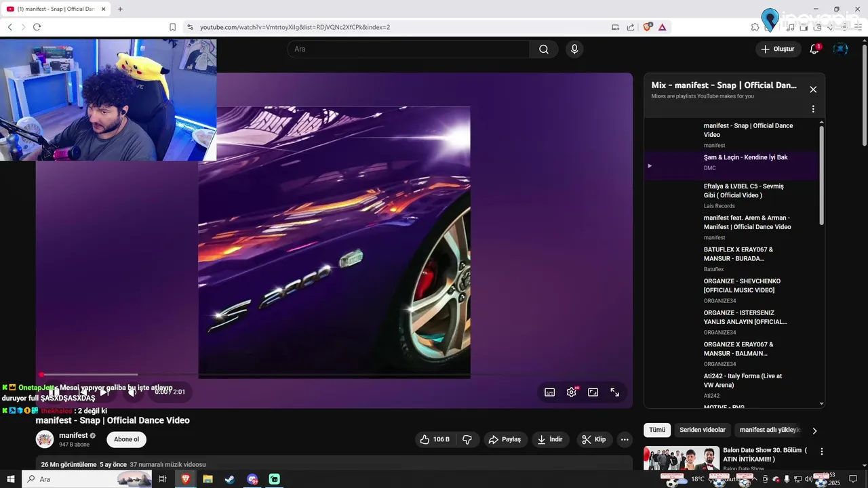868x488 pixels.
Task: Like the video showing 106 B
Action: coord(435,439)
